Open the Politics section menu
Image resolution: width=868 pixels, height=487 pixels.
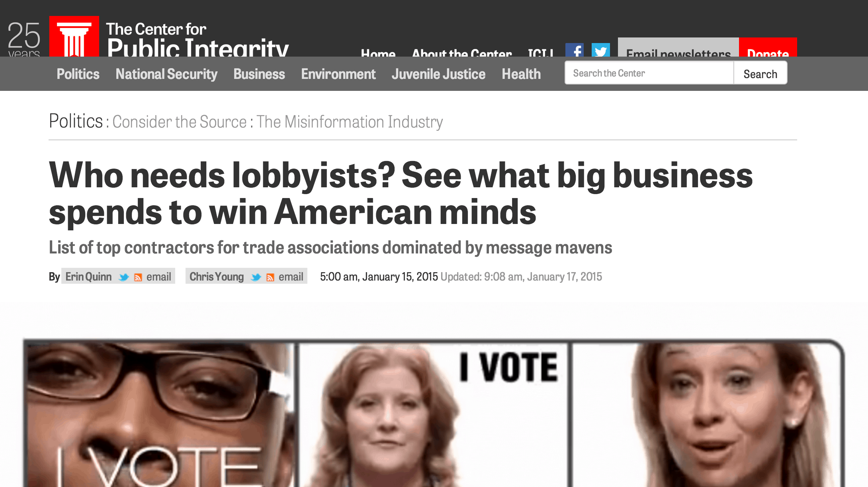pyautogui.click(x=78, y=74)
